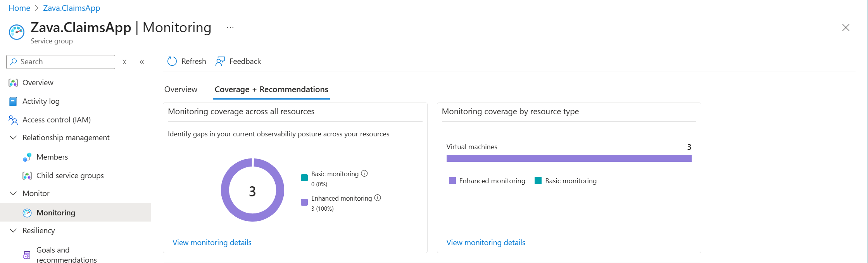Collapse the Resiliency section chevron
The width and height of the screenshot is (868, 263).
coord(13,230)
